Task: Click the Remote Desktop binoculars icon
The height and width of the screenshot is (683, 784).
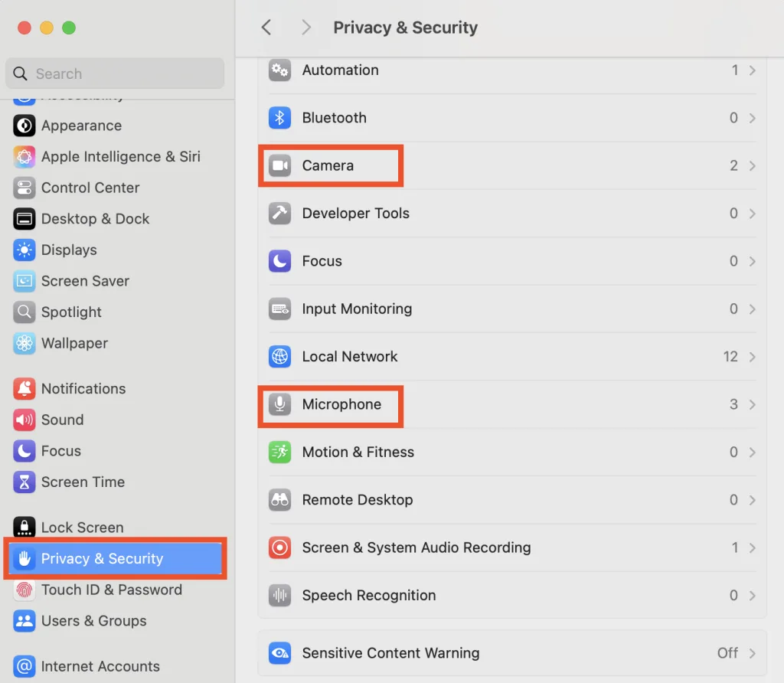Action: click(x=279, y=499)
